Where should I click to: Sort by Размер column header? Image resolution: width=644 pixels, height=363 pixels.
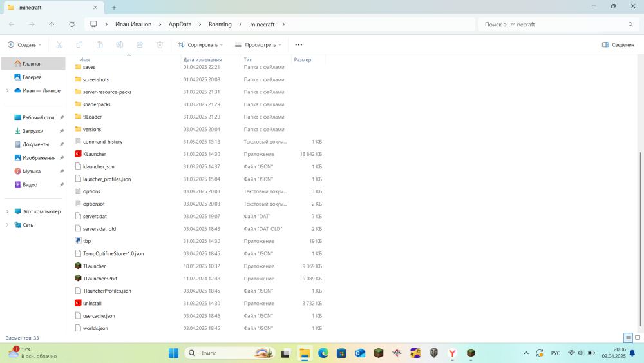tap(303, 59)
